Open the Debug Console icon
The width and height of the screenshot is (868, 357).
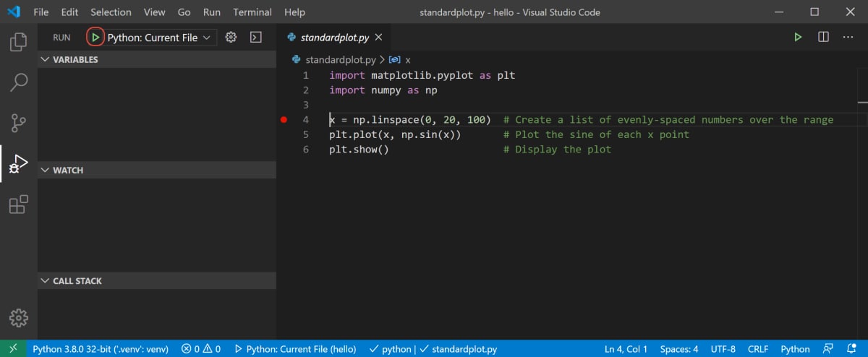(x=255, y=38)
